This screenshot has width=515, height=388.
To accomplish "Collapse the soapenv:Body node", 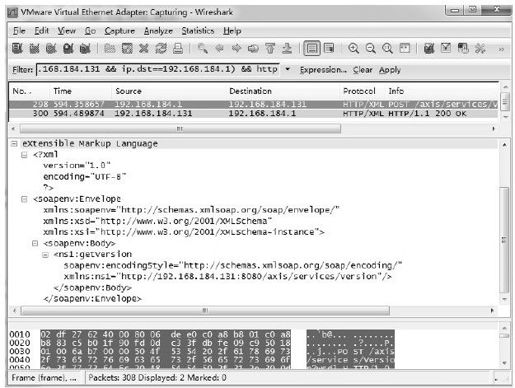I will (x=35, y=243).
